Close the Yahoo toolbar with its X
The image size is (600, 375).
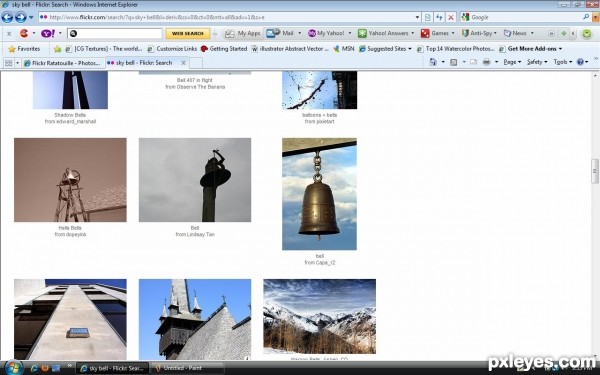9,34
